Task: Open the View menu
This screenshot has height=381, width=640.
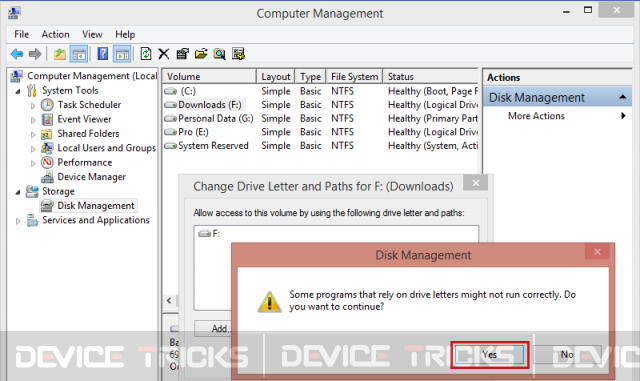Action: tap(92, 34)
